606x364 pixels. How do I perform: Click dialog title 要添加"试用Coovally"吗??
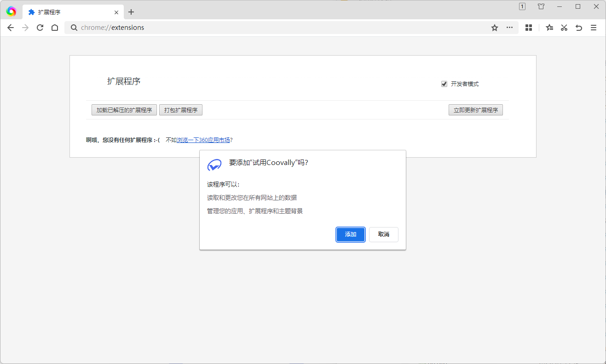[269, 163]
